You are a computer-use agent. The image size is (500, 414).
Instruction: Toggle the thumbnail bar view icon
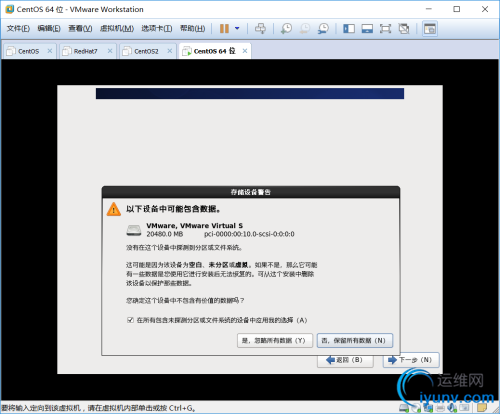click(367, 29)
